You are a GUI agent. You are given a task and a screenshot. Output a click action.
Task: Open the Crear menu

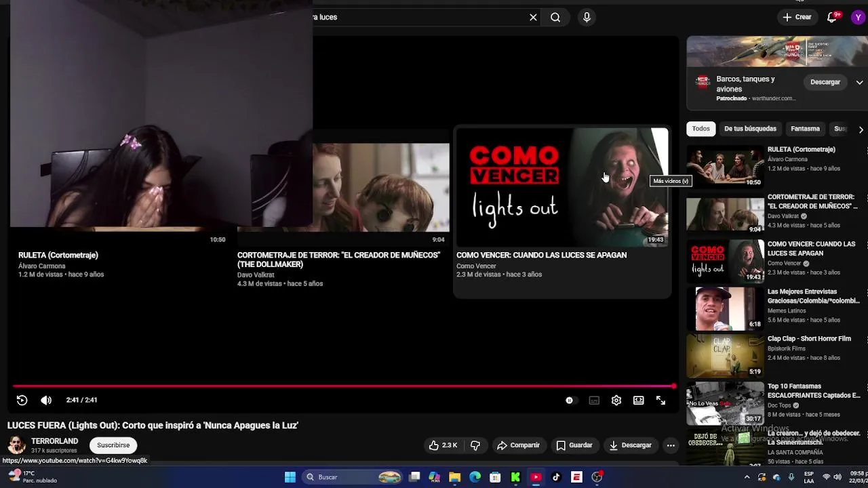pos(797,17)
